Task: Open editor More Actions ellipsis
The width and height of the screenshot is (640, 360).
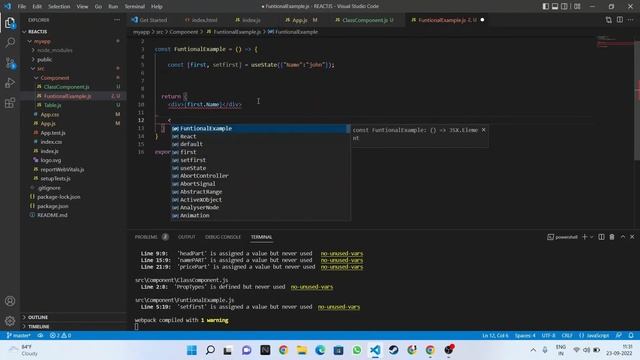Action: (x=631, y=20)
